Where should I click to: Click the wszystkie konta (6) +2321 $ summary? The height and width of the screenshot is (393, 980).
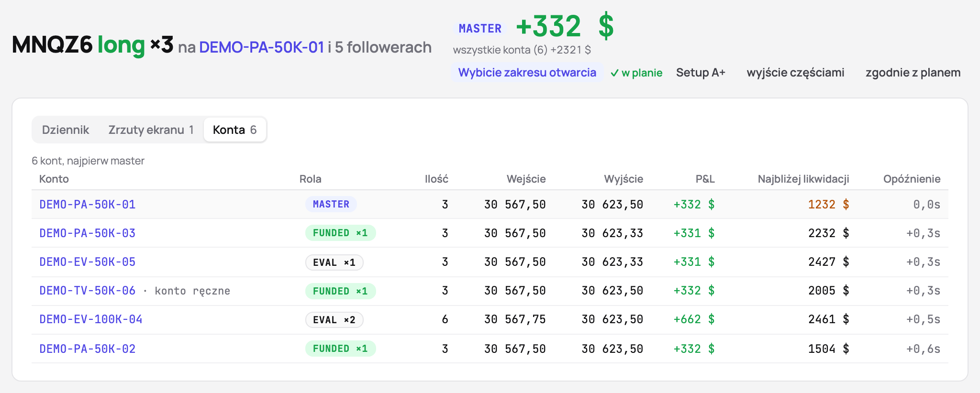click(522, 50)
